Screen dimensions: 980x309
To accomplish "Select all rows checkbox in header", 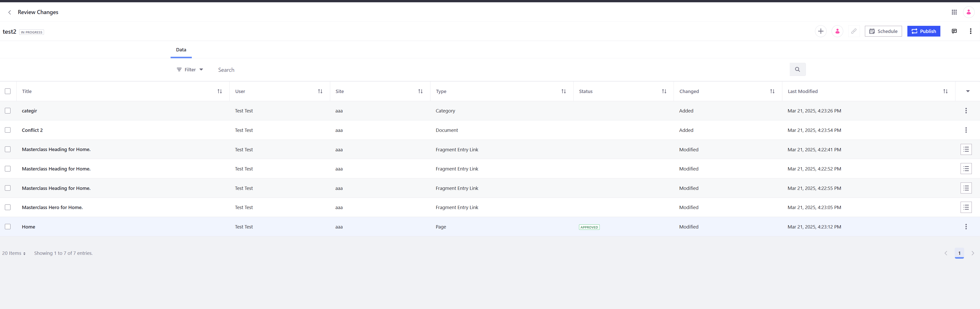I will click(8, 91).
